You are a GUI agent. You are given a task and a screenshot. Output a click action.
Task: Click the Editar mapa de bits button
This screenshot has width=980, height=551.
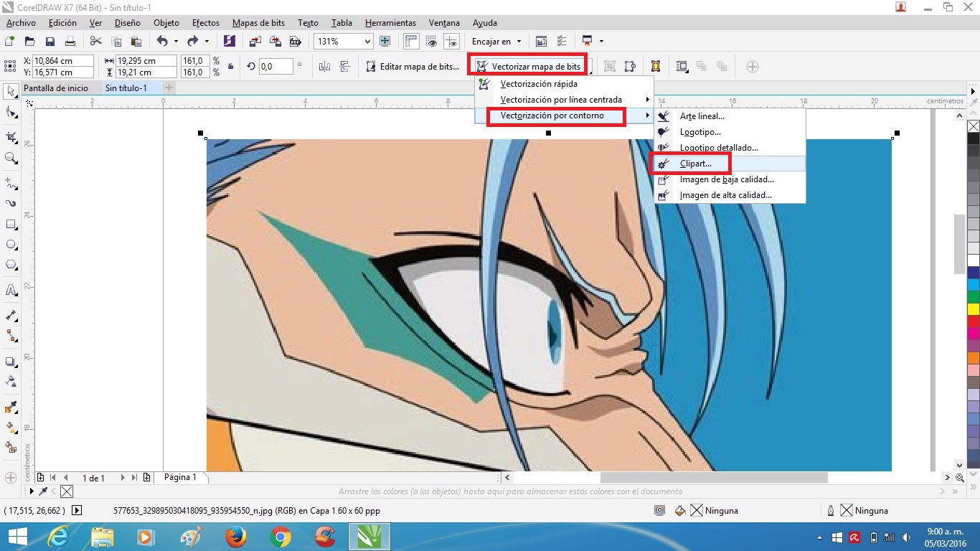[x=413, y=66]
